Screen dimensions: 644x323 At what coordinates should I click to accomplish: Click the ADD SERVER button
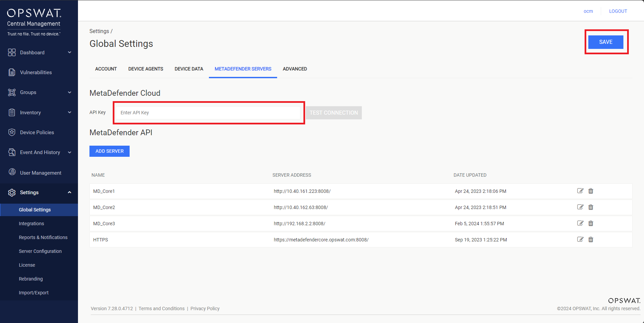109,151
